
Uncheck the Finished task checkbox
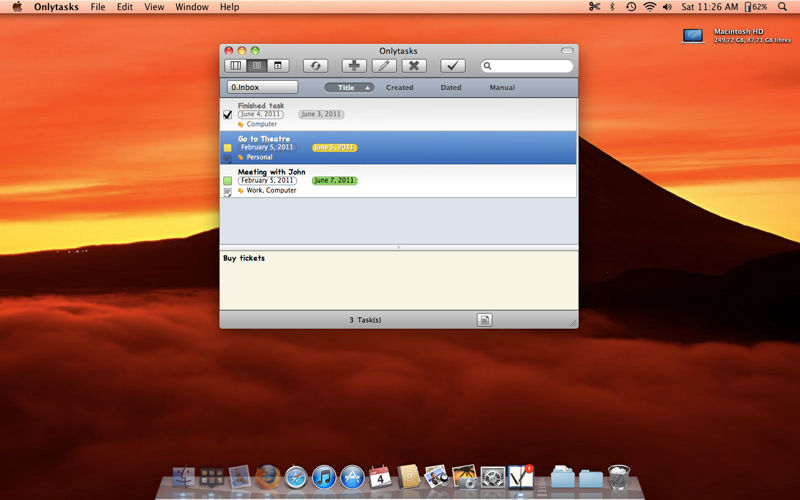[228, 115]
